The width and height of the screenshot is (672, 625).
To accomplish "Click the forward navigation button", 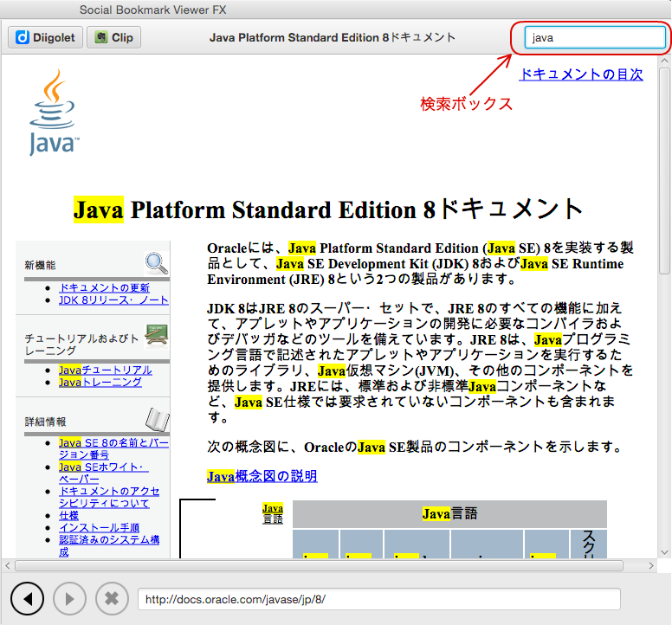I will click(69, 598).
